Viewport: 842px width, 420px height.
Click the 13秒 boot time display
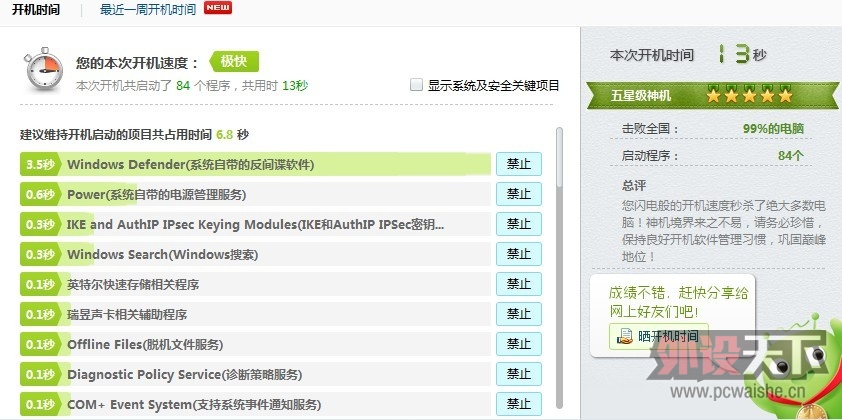[741, 54]
